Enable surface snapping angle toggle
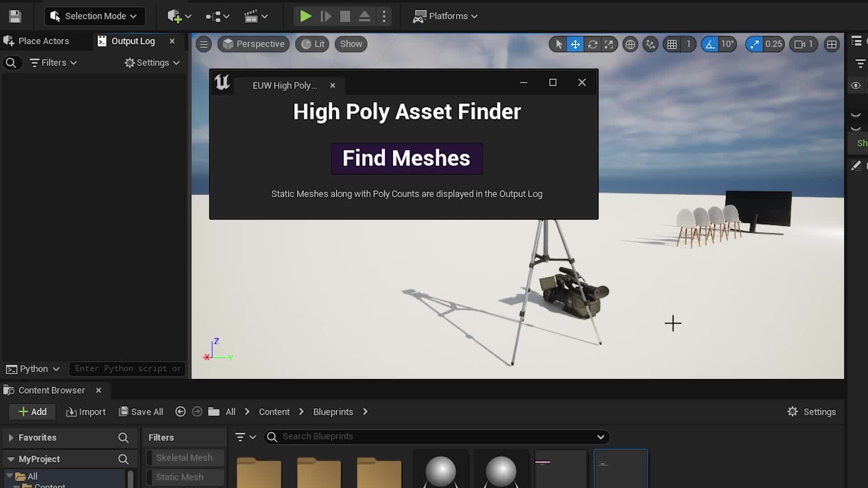 tap(710, 44)
